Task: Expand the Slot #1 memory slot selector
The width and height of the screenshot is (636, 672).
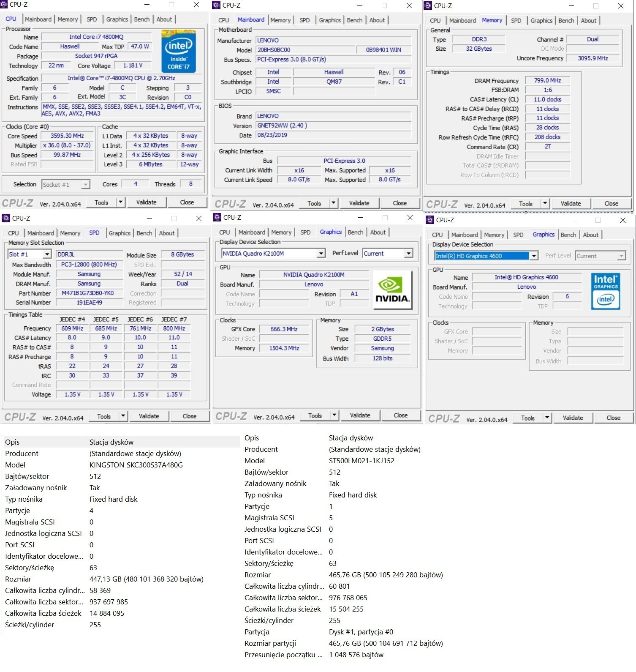Action: (47, 254)
